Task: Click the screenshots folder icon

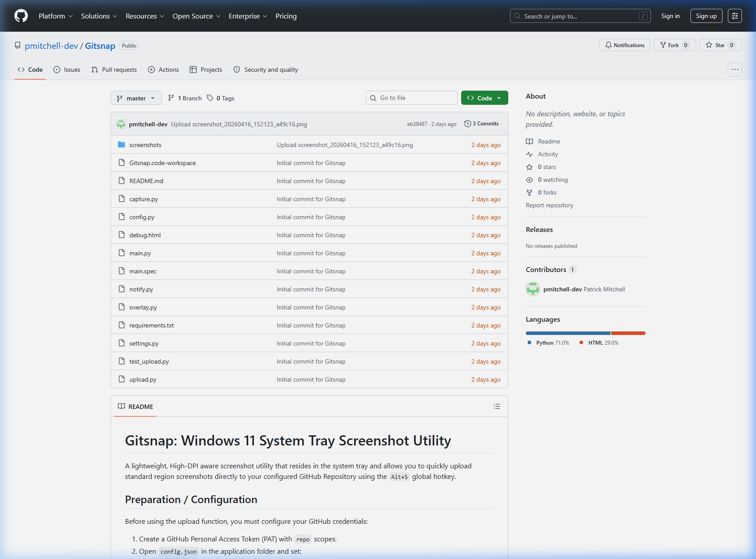Action: point(121,144)
